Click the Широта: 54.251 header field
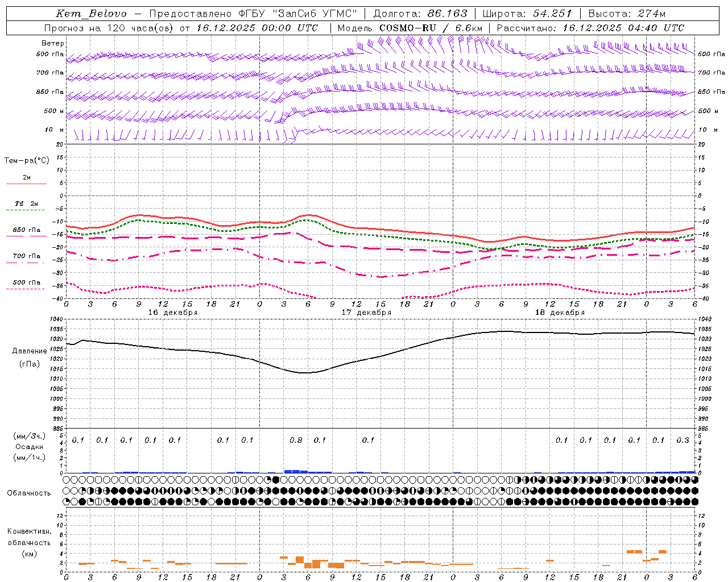 click(528, 14)
